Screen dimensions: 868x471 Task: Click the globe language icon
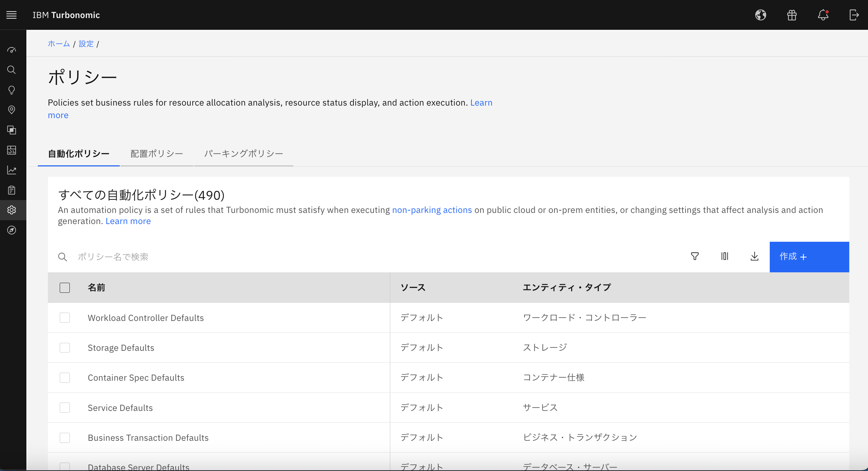[x=760, y=15]
